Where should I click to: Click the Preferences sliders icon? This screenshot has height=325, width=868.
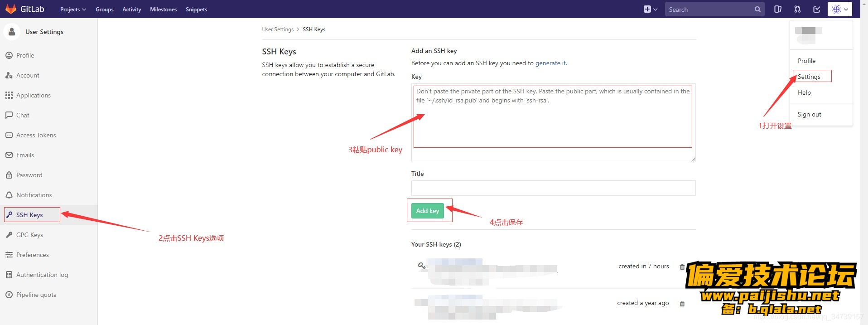click(9, 255)
